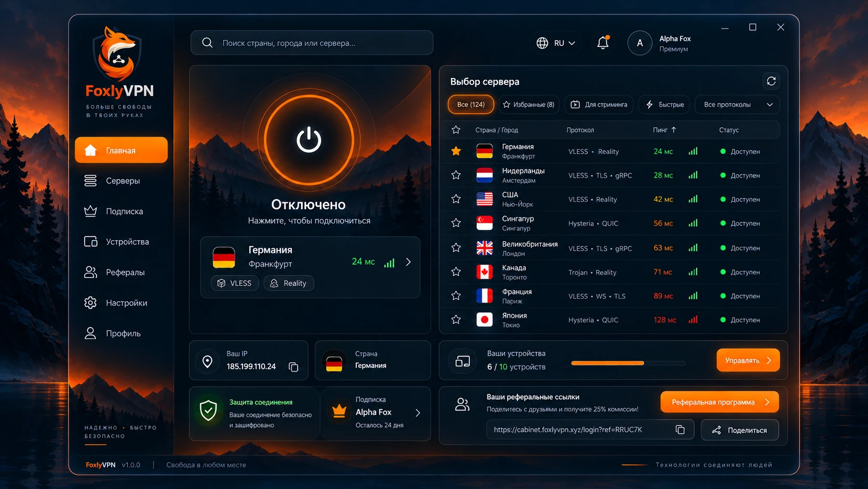This screenshot has width=868, height=489.
Task: Click the referral people icon
Action: click(x=462, y=404)
